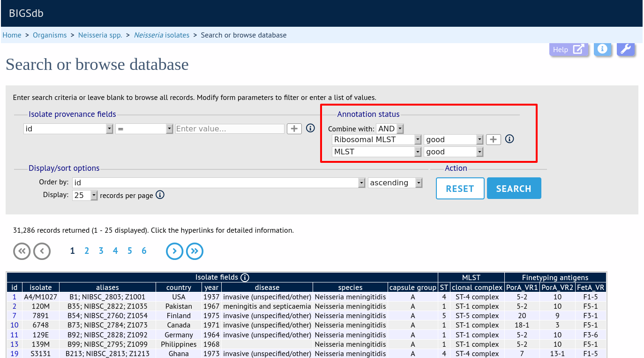Open Isolate fields info icon in table header
Screen dimensions: 644x358
click(x=245, y=277)
